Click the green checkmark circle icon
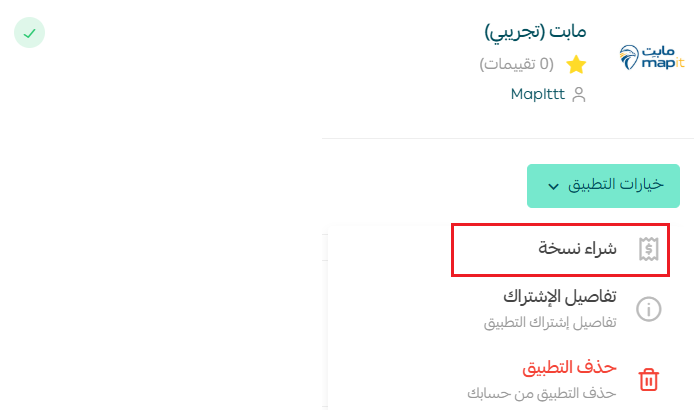 click(29, 33)
